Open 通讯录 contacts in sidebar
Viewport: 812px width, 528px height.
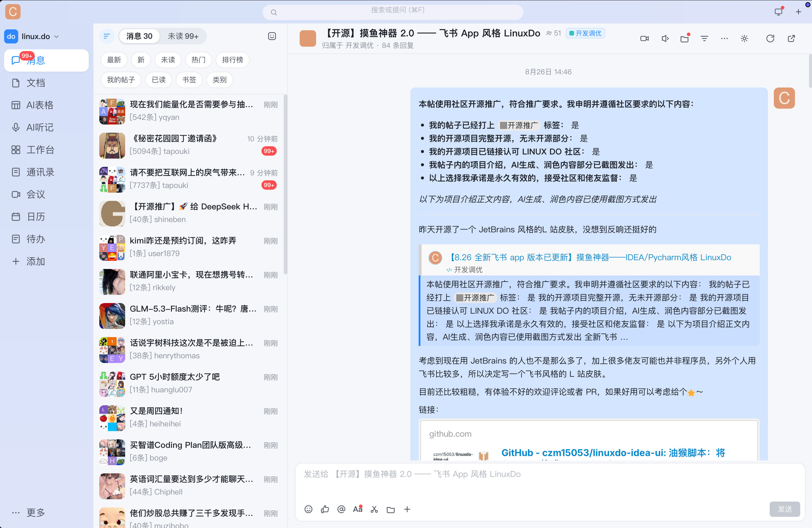pos(46,172)
